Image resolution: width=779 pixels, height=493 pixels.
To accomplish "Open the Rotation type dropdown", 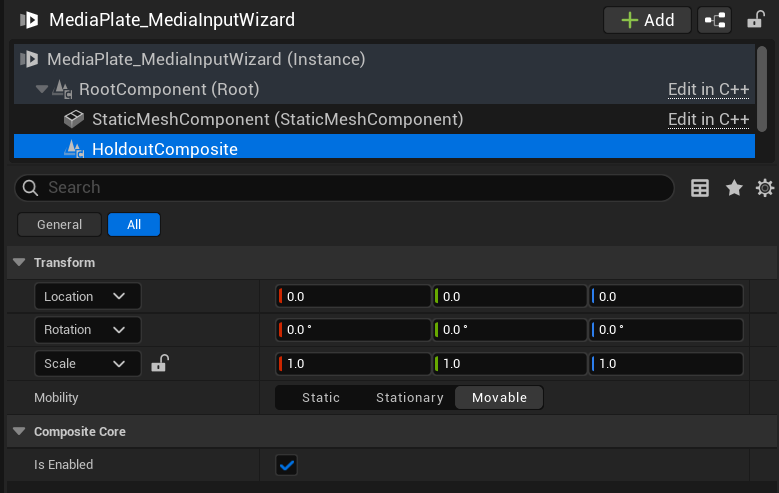I will [87, 330].
